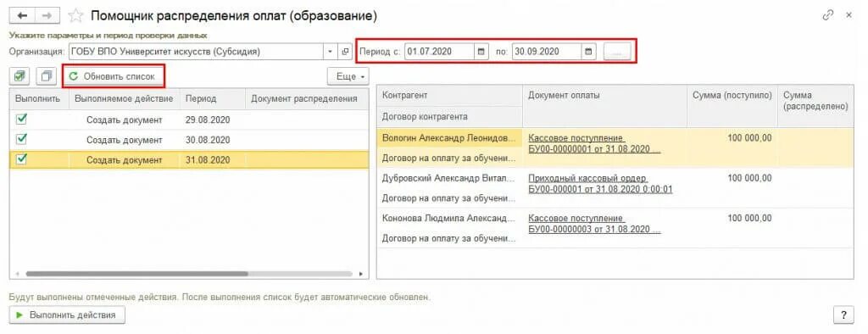Open Приходный кассовый ордер БУ00-000001 link
The width and height of the screenshot is (868, 334).
tap(601, 183)
